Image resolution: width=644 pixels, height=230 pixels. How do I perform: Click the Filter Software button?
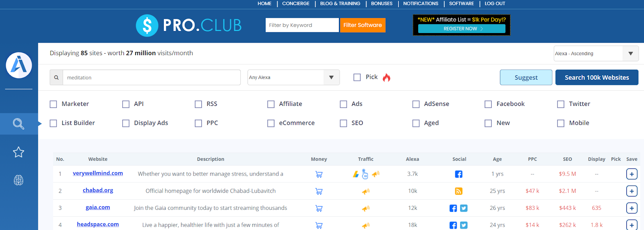[x=363, y=25]
